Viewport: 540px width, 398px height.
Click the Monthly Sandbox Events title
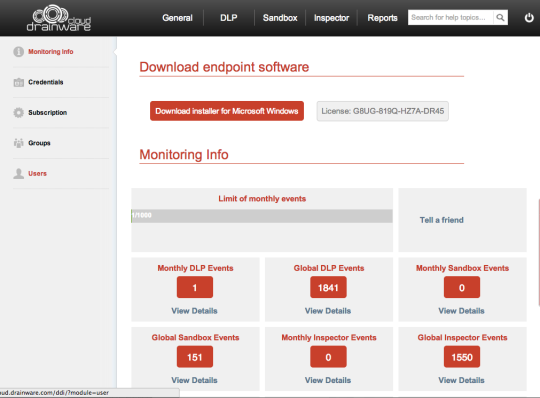(x=462, y=268)
